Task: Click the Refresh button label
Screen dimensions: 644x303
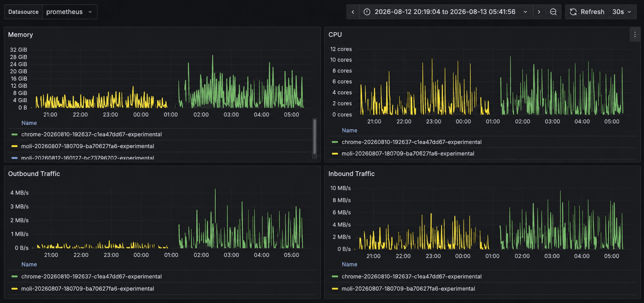Action: pyautogui.click(x=592, y=12)
